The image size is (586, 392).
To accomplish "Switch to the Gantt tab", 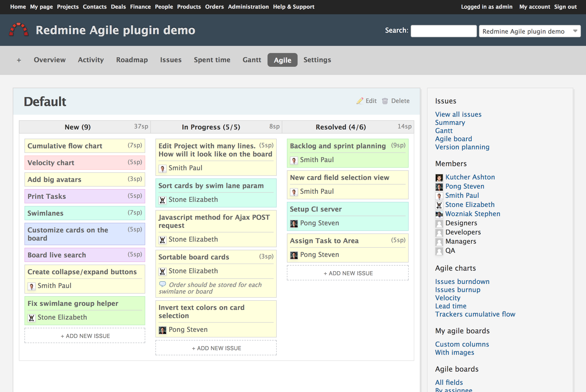I will tap(252, 60).
